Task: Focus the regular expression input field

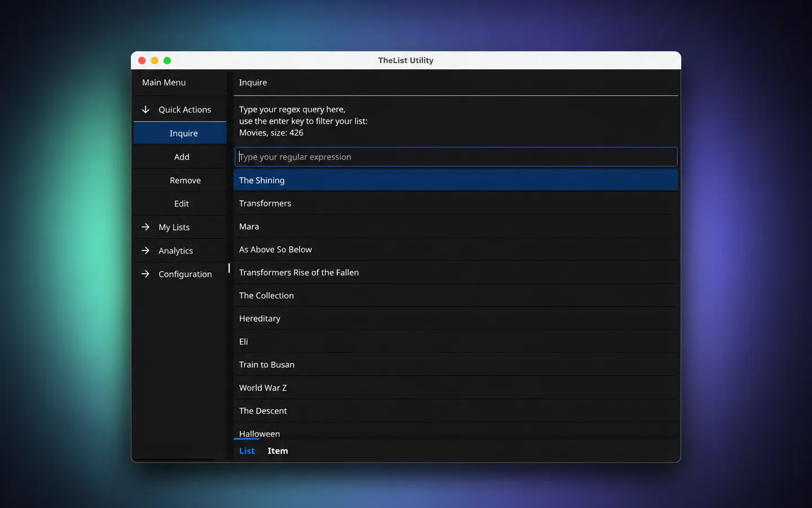Action: [456, 157]
